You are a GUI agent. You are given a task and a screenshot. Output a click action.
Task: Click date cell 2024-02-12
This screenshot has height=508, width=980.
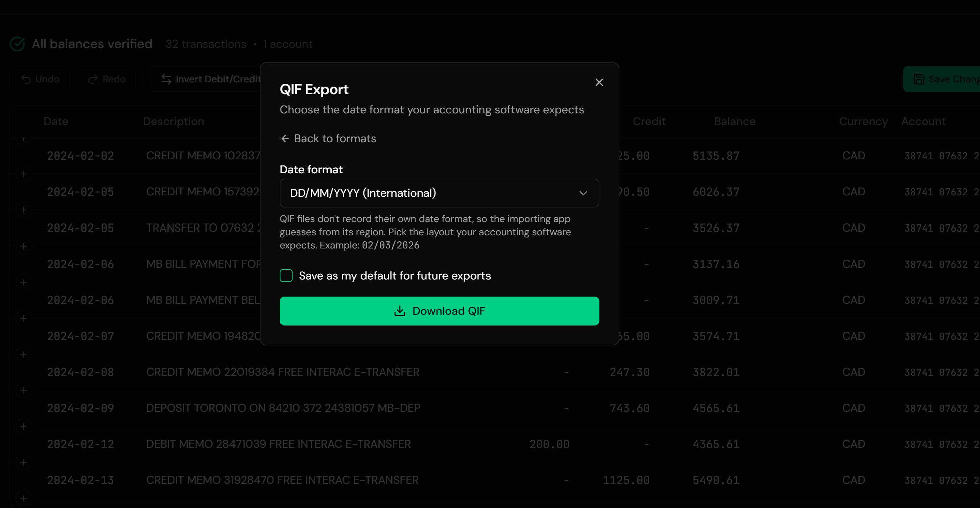tap(80, 444)
